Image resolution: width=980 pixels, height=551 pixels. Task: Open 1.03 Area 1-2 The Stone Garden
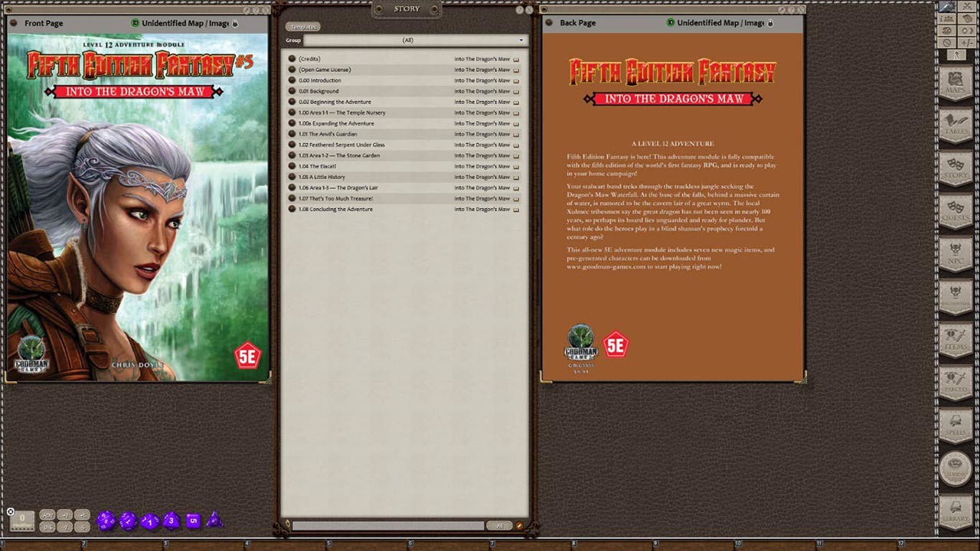[403, 155]
